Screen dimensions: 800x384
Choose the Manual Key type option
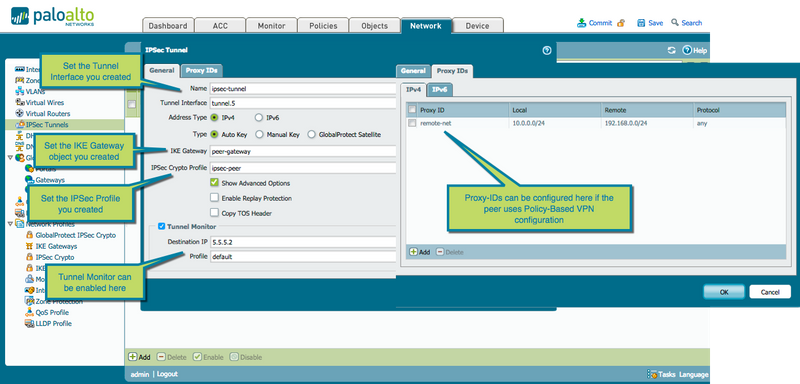coord(259,135)
